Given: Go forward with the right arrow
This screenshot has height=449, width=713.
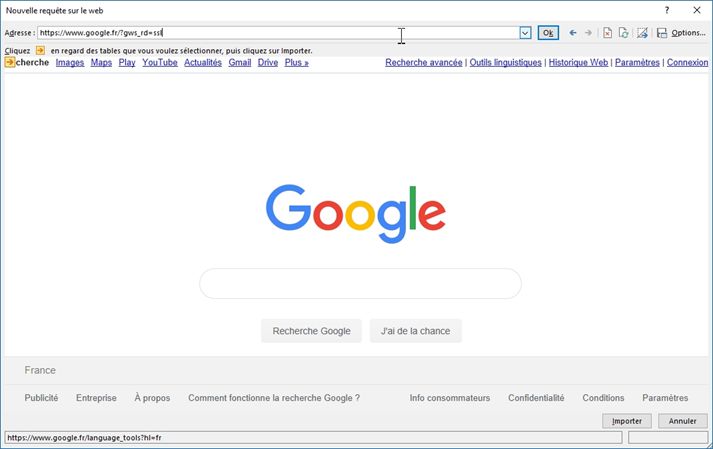Looking at the screenshot, I should point(588,33).
